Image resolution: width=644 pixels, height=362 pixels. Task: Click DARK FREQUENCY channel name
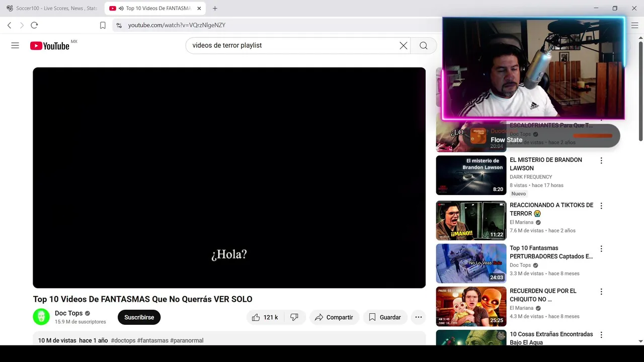531,177
